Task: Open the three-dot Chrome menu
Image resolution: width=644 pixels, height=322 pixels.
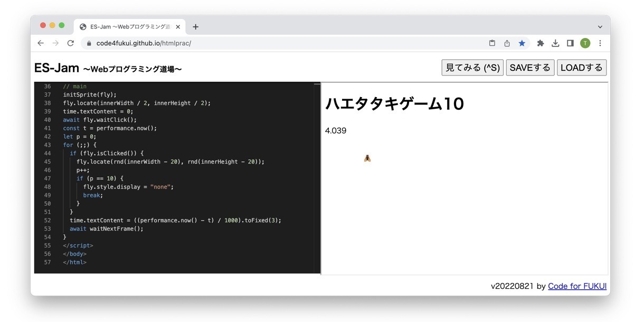Action: [x=600, y=43]
